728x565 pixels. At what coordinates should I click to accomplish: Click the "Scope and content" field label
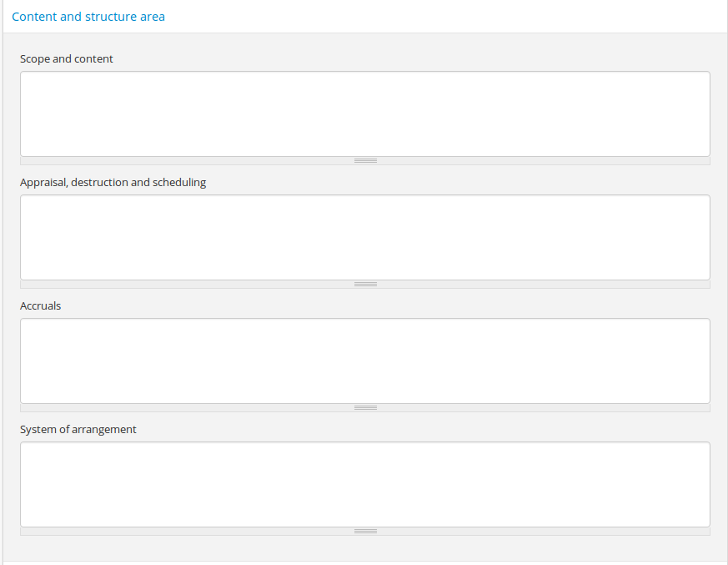[67, 59]
